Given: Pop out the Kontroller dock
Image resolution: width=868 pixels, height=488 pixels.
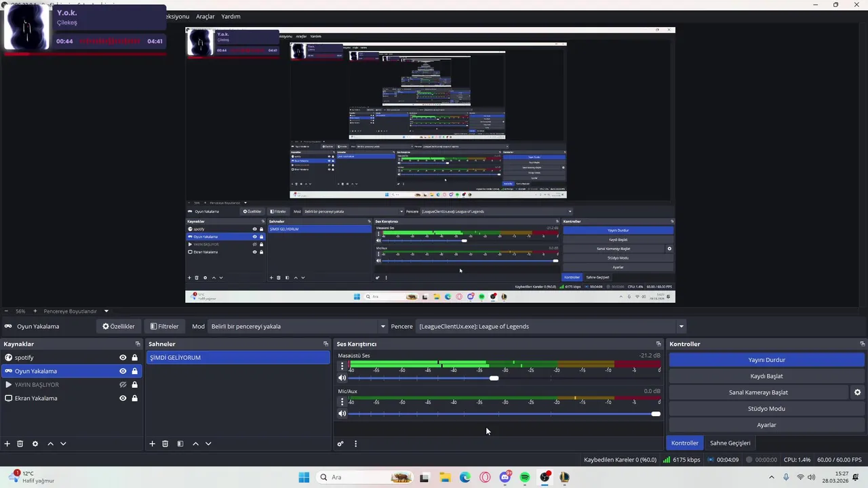Looking at the screenshot, I should pyautogui.click(x=862, y=344).
